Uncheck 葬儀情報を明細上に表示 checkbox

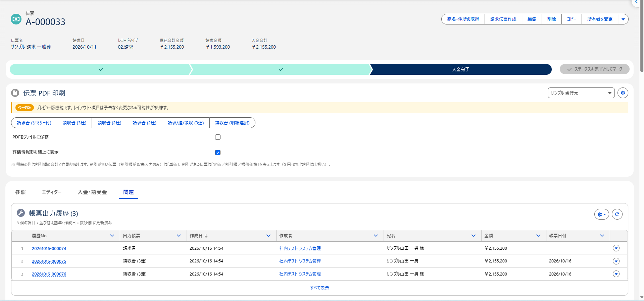tap(218, 153)
